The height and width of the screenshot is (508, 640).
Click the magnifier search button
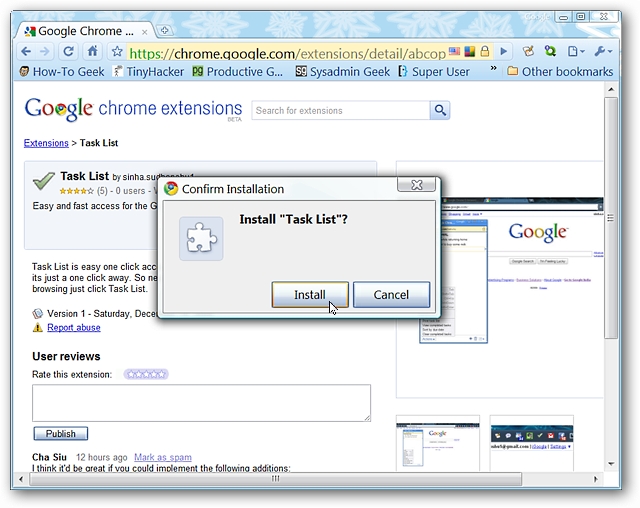point(440,110)
